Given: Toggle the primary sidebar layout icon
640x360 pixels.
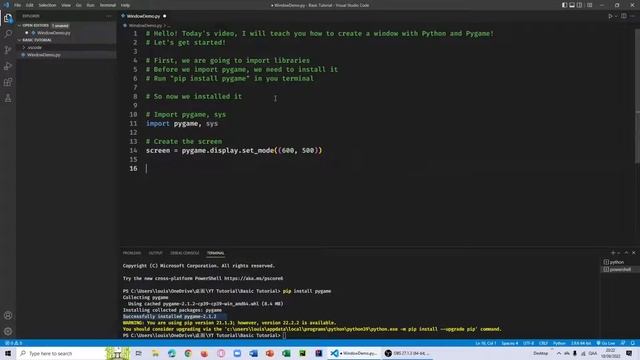Looking at the screenshot, I should [x=564, y=5].
